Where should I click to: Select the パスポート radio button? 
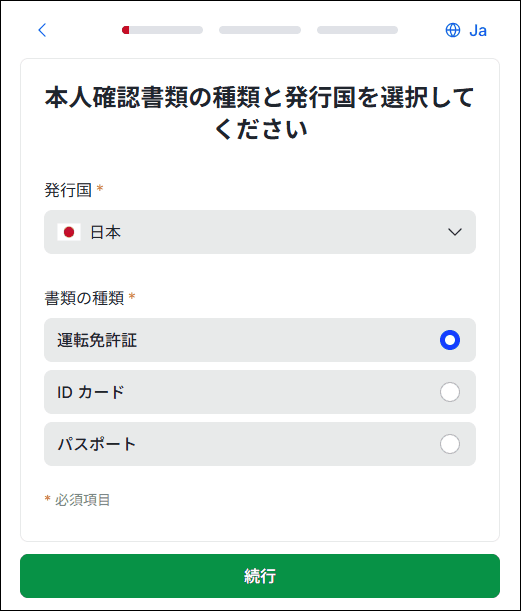click(450, 444)
